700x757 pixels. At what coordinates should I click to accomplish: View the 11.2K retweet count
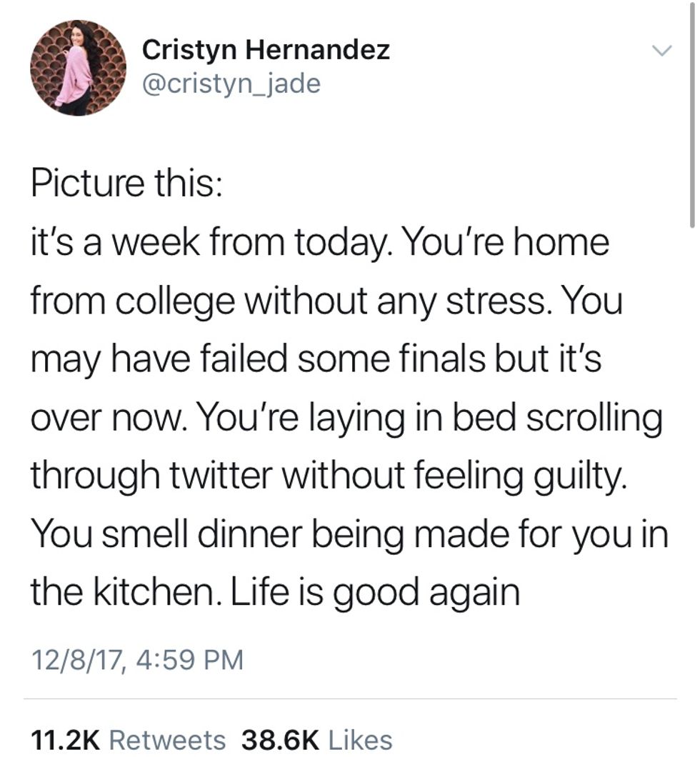[66, 739]
